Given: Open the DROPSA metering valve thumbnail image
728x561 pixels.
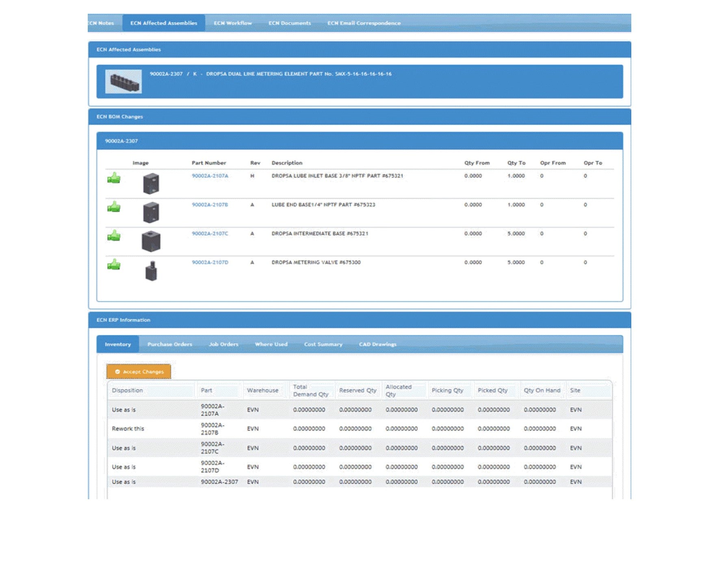Looking at the screenshot, I should tap(151, 271).
